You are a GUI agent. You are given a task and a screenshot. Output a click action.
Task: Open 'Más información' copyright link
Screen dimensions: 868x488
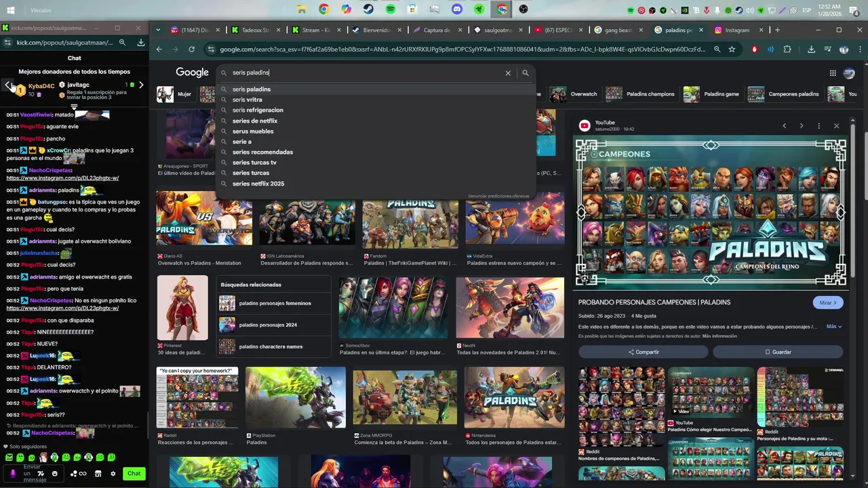(x=719, y=336)
